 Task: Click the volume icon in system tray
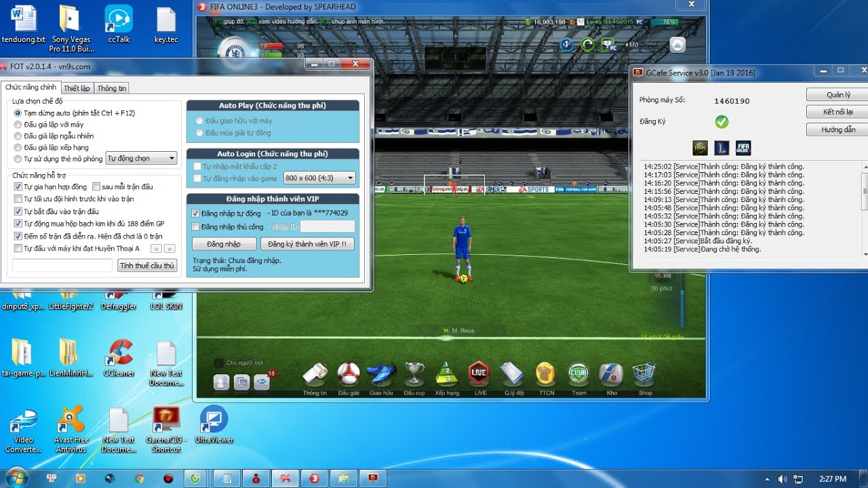click(x=782, y=479)
